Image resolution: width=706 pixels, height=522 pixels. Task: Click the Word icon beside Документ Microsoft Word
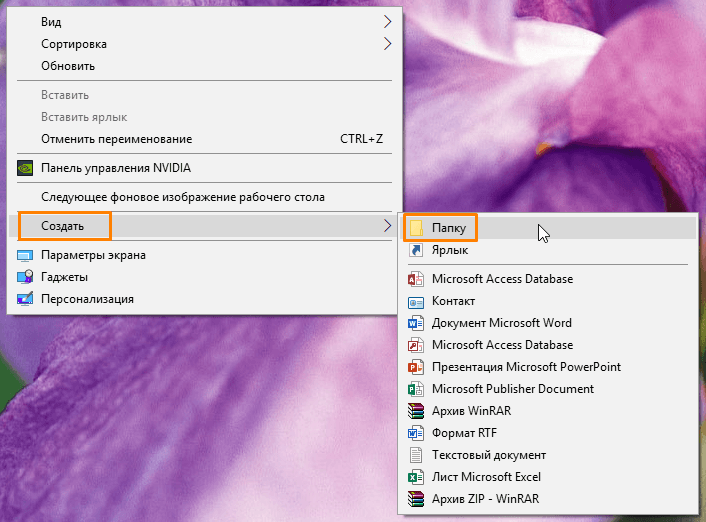[416, 323]
